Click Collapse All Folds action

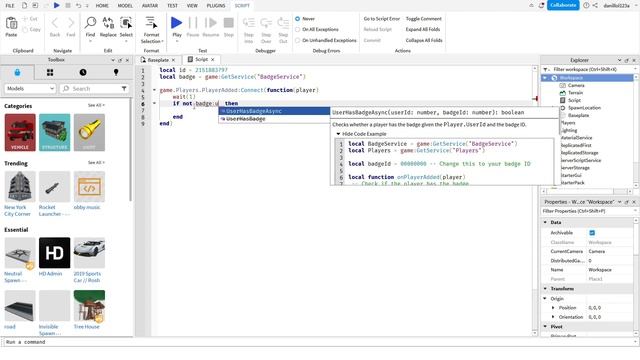(x=424, y=40)
